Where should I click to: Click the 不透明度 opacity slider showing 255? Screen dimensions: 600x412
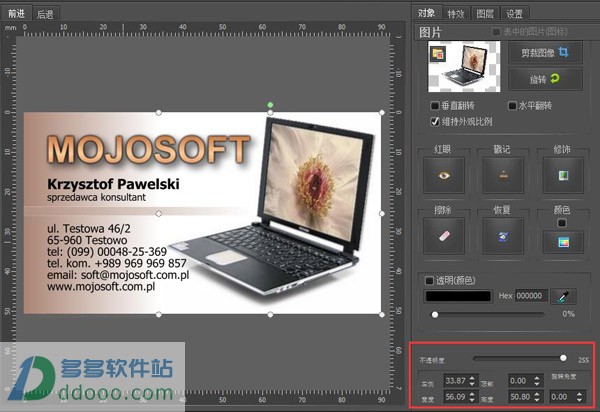(520, 358)
